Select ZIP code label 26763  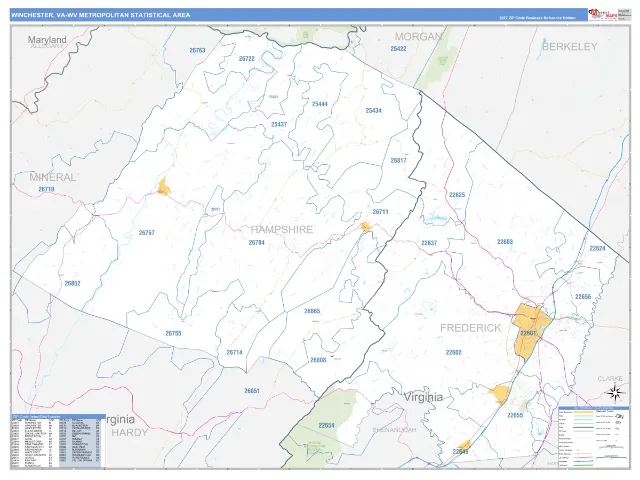pyautogui.click(x=197, y=50)
